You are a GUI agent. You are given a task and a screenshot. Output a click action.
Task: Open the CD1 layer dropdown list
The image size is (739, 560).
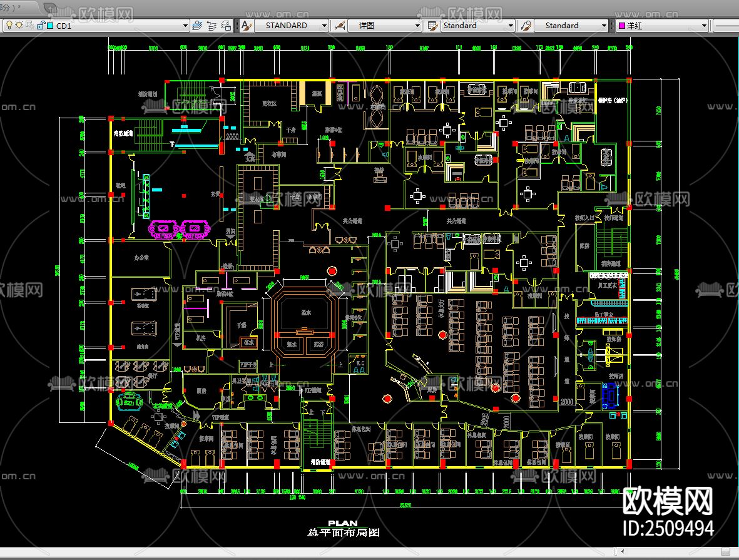(185, 26)
